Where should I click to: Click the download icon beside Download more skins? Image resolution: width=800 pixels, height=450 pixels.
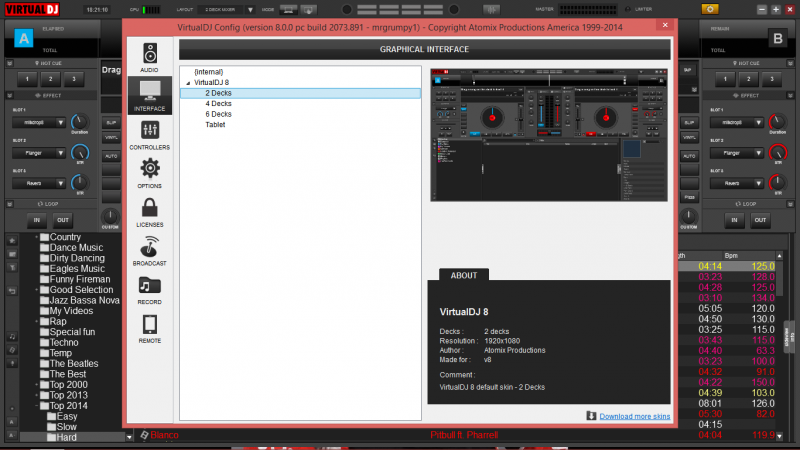click(591, 416)
